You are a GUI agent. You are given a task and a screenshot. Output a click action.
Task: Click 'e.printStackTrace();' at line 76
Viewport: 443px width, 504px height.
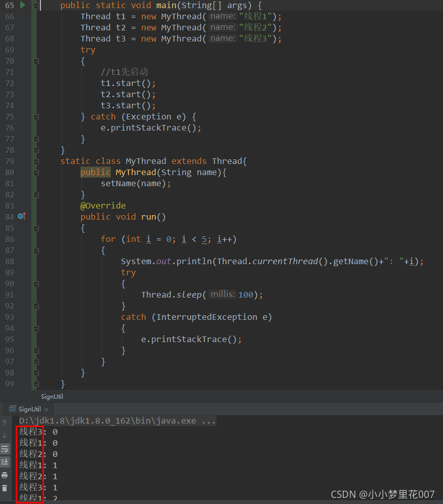click(x=151, y=128)
